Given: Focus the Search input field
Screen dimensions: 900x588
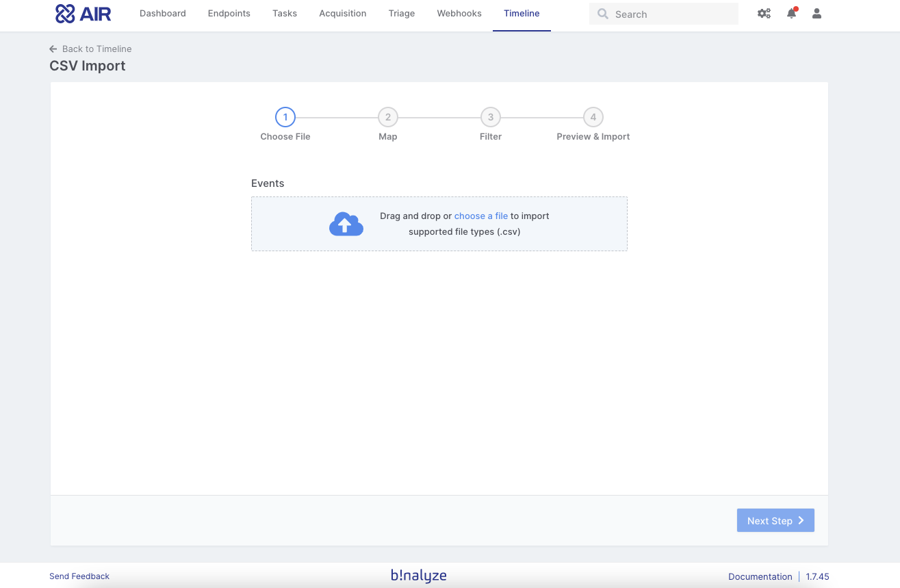Looking at the screenshot, I should (671, 14).
